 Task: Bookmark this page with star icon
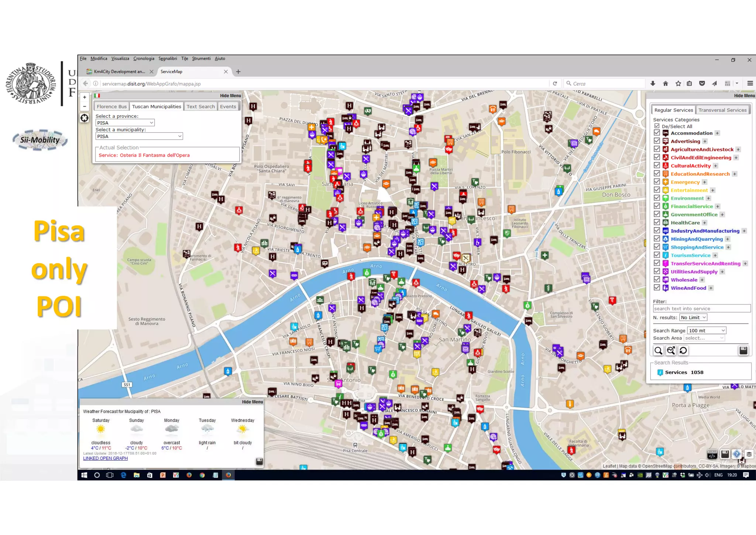pyautogui.click(x=678, y=84)
